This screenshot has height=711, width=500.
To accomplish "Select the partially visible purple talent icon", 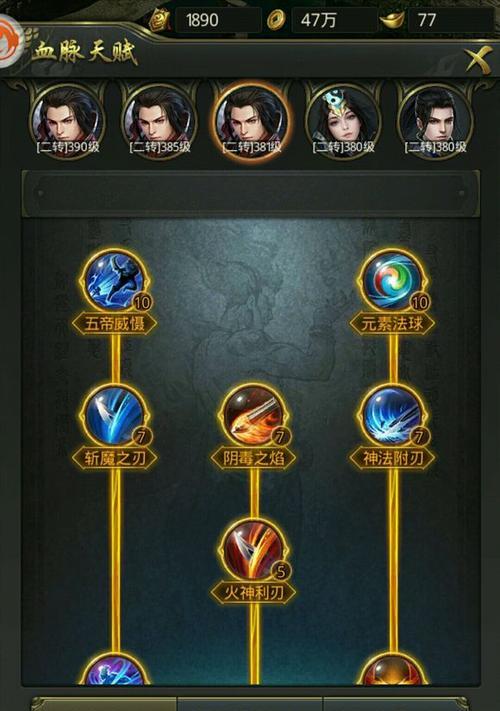I will tap(115, 669).
